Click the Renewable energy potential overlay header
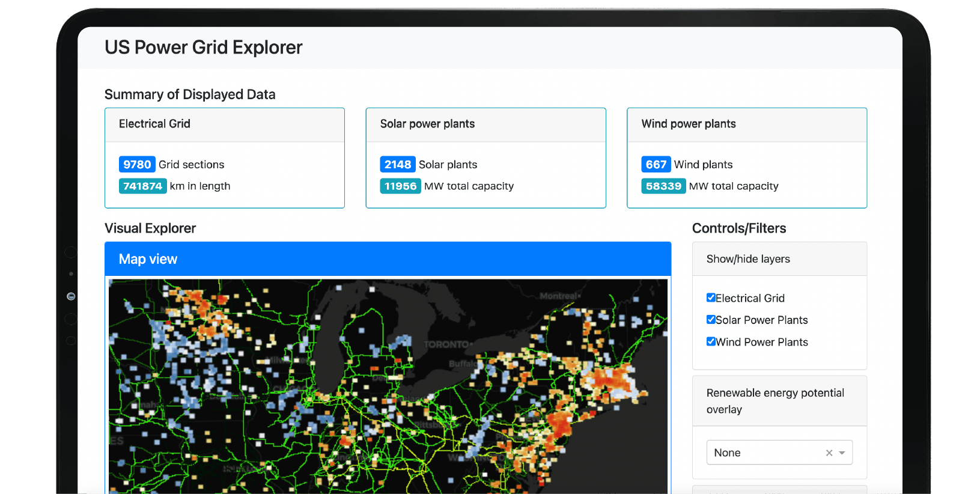 (x=775, y=401)
